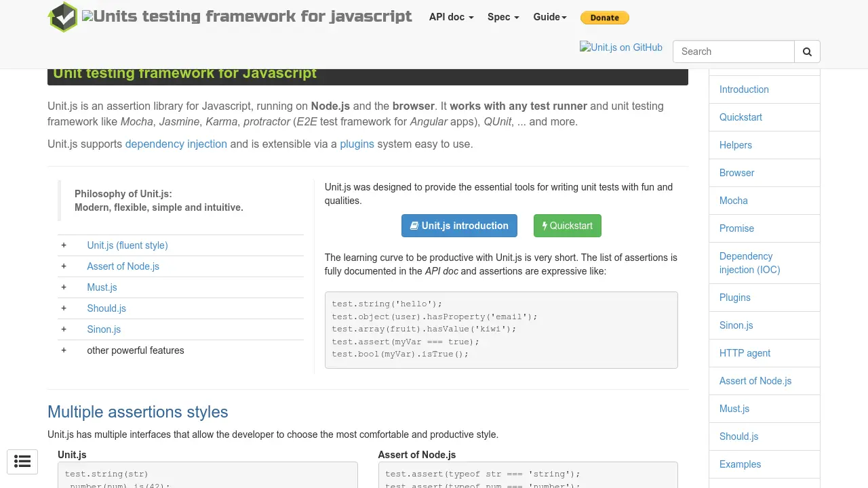
Task: Click the search magnifier icon
Action: (x=807, y=52)
